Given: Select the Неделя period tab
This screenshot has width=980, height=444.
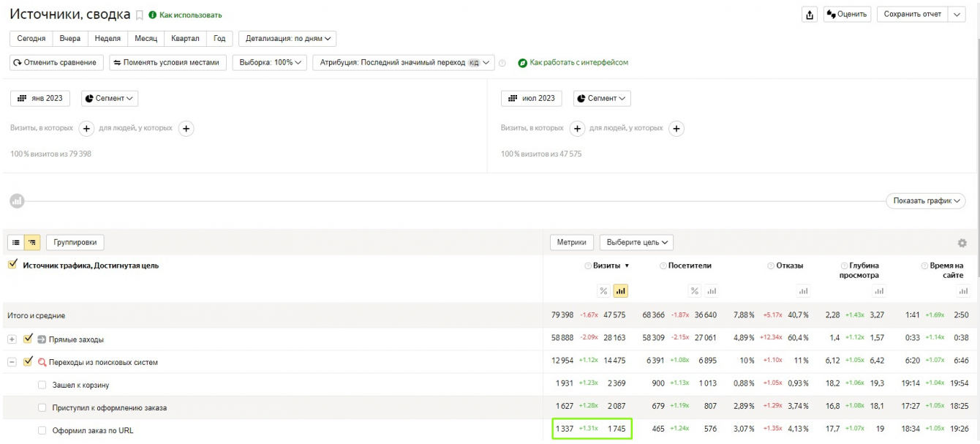Looking at the screenshot, I should [x=108, y=39].
